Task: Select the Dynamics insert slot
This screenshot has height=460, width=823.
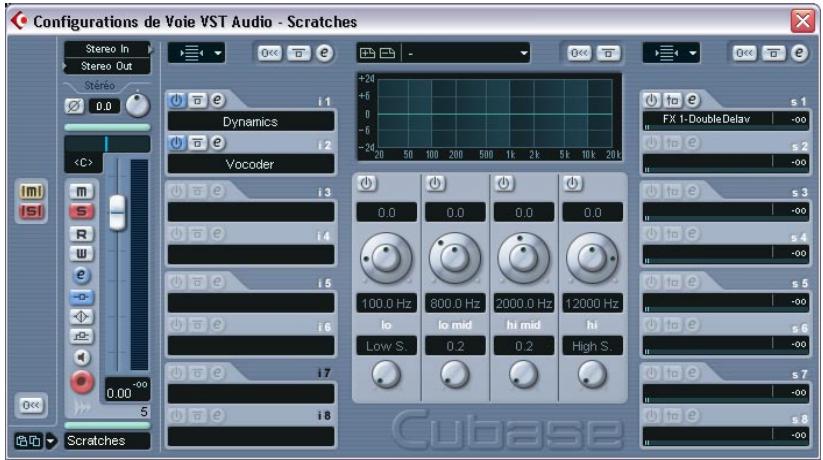Action: [251, 121]
